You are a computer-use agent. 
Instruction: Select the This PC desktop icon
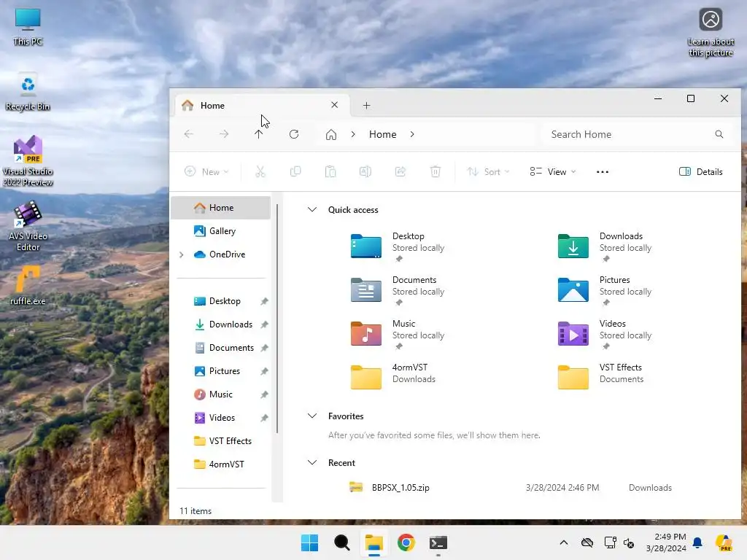(28, 27)
